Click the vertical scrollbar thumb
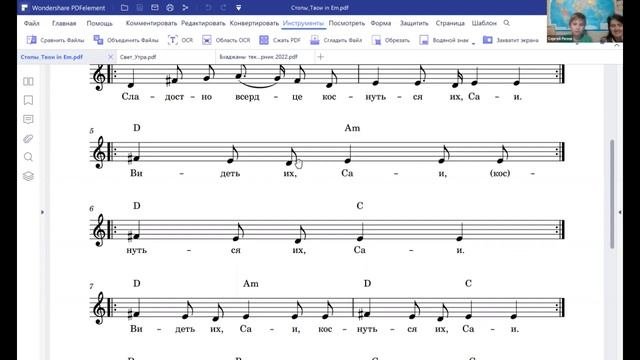The width and height of the screenshot is (640, 360). click(x=612, y=194)
